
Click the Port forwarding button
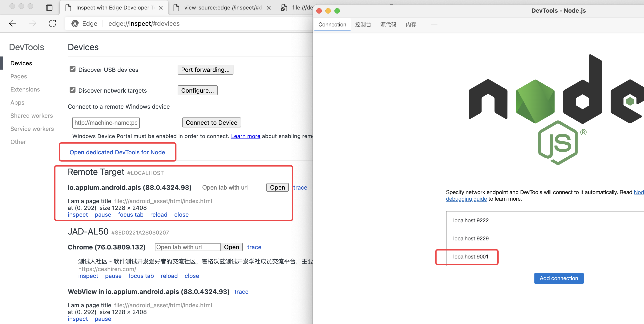click(205, 70)
